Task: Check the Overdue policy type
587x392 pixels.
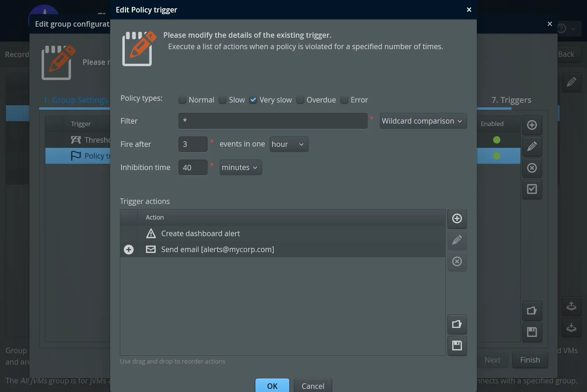Action: click(300, 100)
